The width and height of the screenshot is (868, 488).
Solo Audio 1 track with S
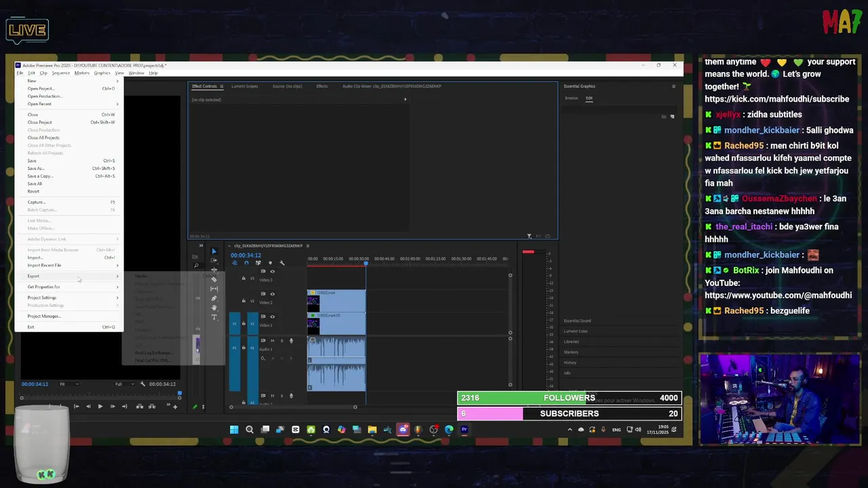281,340
